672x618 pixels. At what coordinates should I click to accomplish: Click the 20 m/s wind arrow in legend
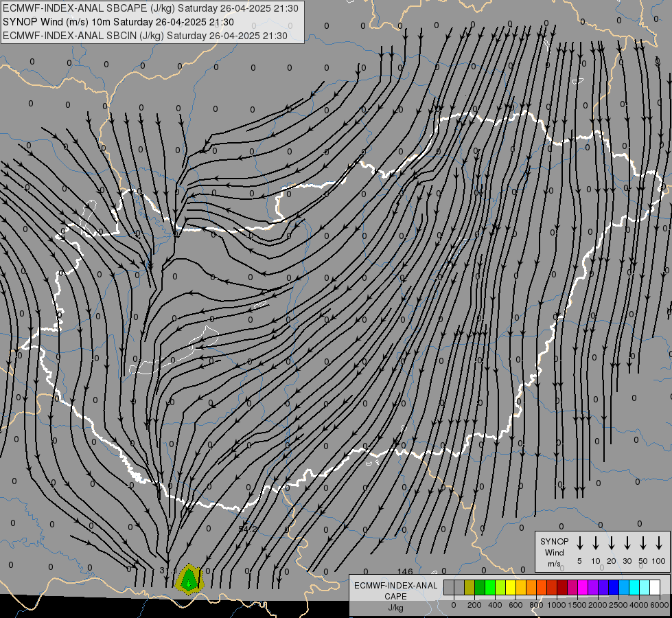pos(611,543)
